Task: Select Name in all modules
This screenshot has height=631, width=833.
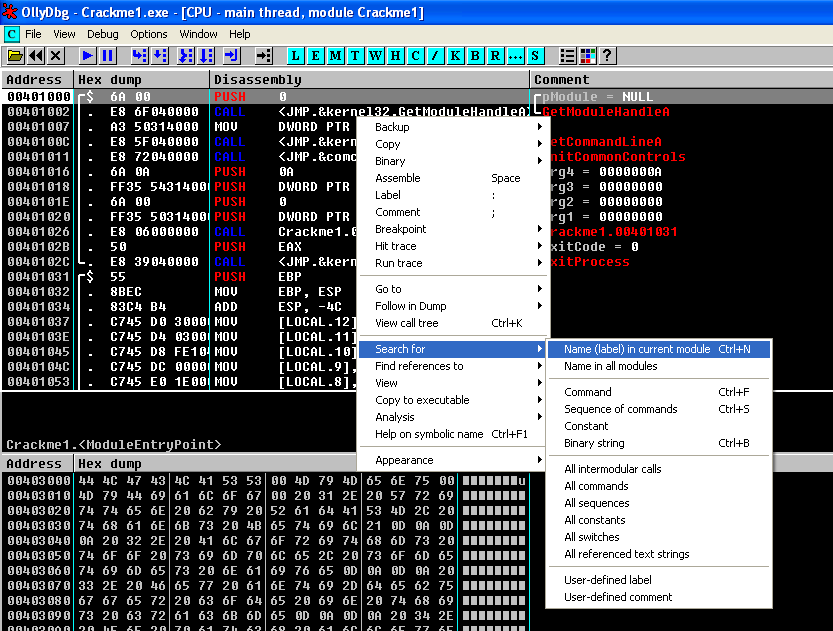Action: tap(659, 366)
